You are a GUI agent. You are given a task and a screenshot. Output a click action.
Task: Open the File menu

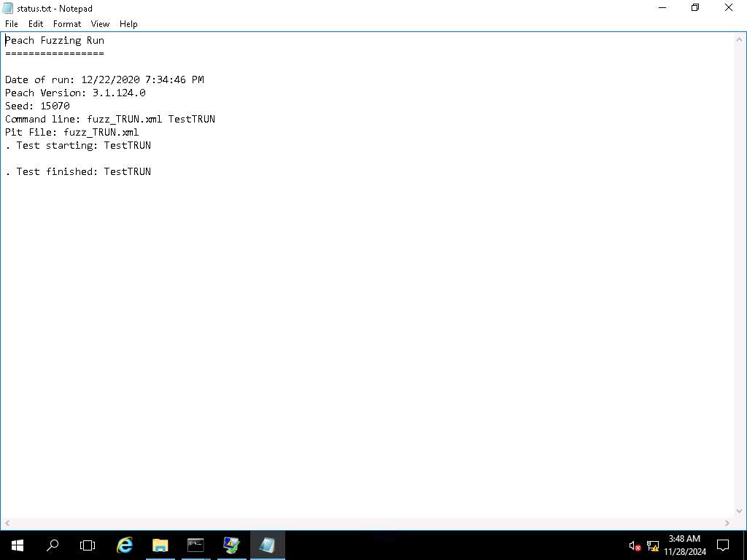point(12,24)
